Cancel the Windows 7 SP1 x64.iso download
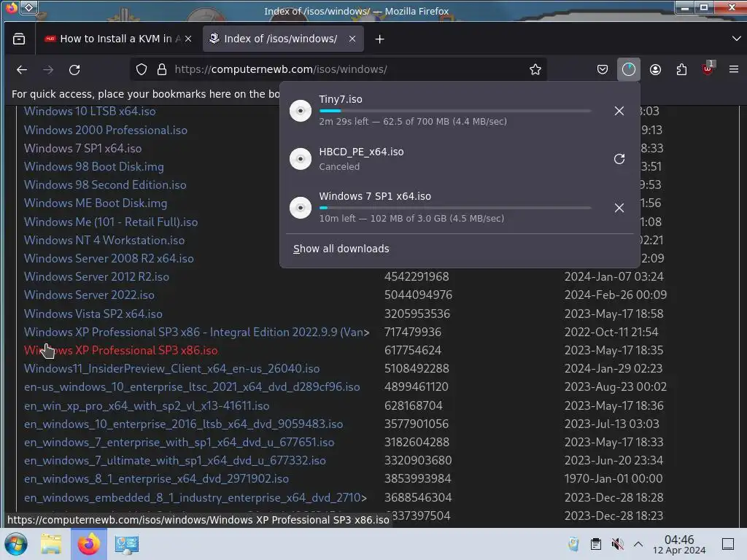The height and width of the screenshot is (560, 747). pos(619,208)
